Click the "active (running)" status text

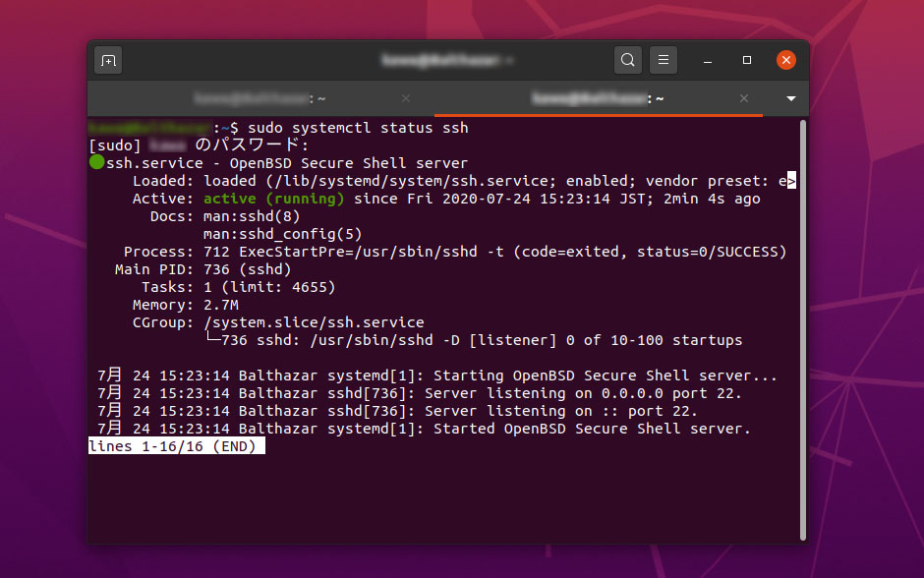coord(273,199)
